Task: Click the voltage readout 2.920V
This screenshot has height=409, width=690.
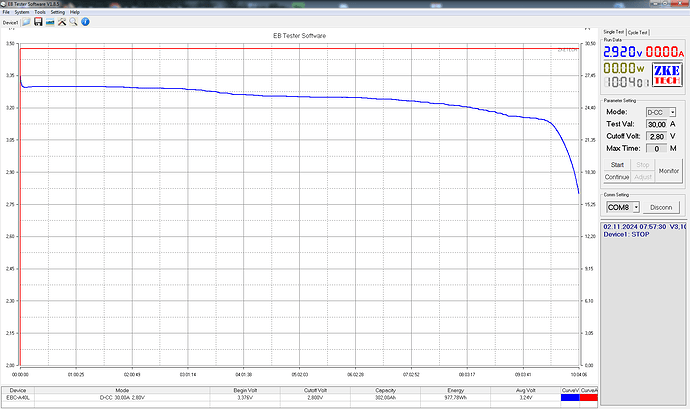Action: pyautogui.click(x=623, y=52)
